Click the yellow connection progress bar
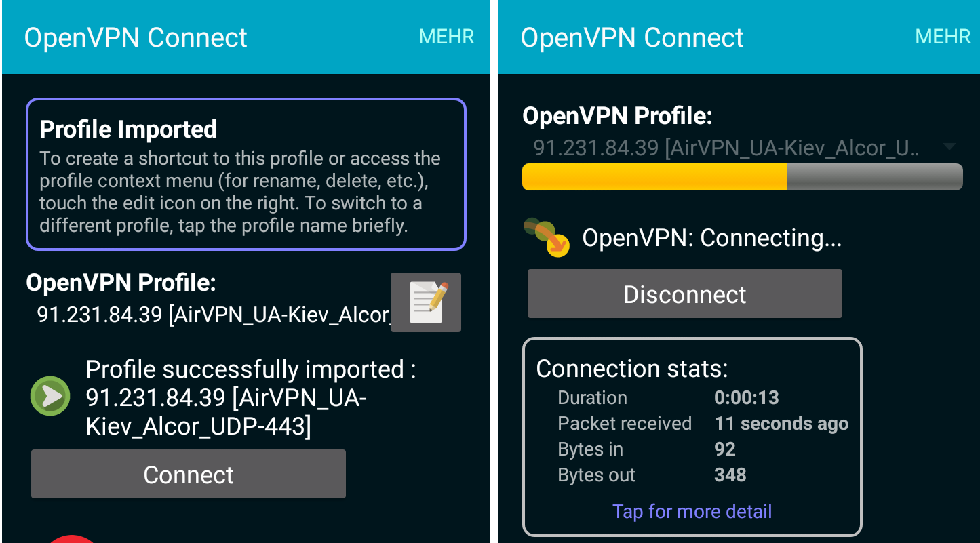The width and height of the screenshot is (980, 543). [743, 177]
